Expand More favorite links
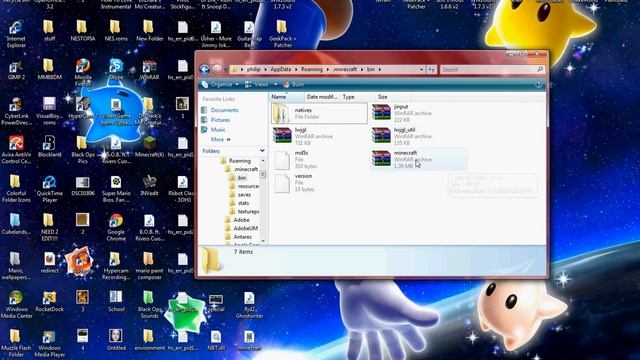640x360 pixels. pos(221,140)
